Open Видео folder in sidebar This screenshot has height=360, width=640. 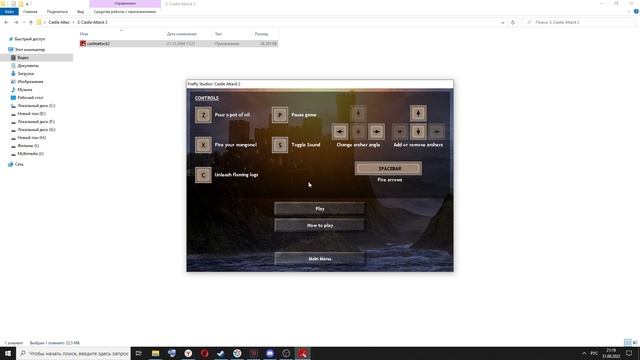pyautogui.click(x=23, y=58)
